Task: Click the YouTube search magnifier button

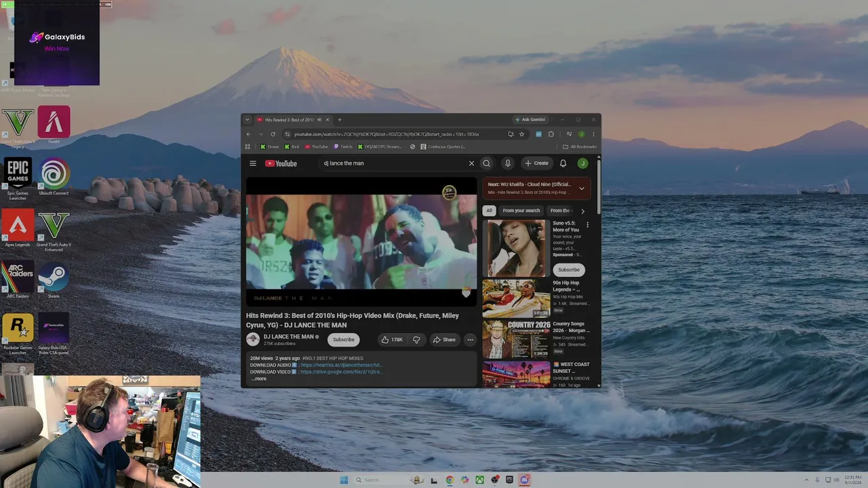Action: 486,163
